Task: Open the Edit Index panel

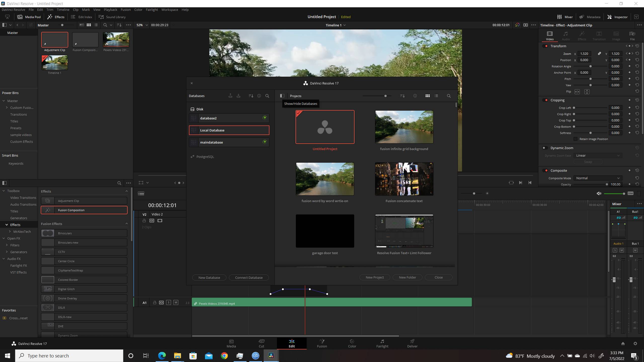Action: [x=82, y=17]
